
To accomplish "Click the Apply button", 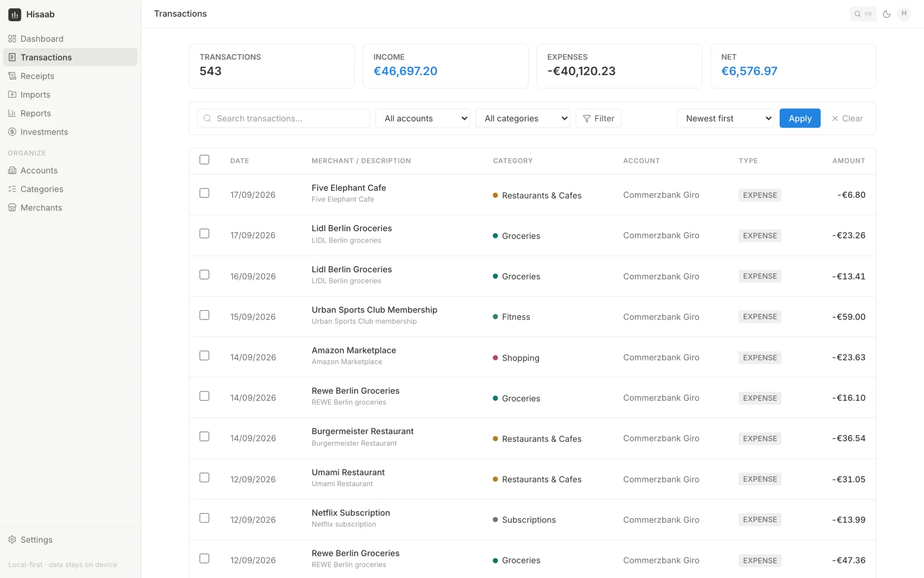I will tap(800, 118).
